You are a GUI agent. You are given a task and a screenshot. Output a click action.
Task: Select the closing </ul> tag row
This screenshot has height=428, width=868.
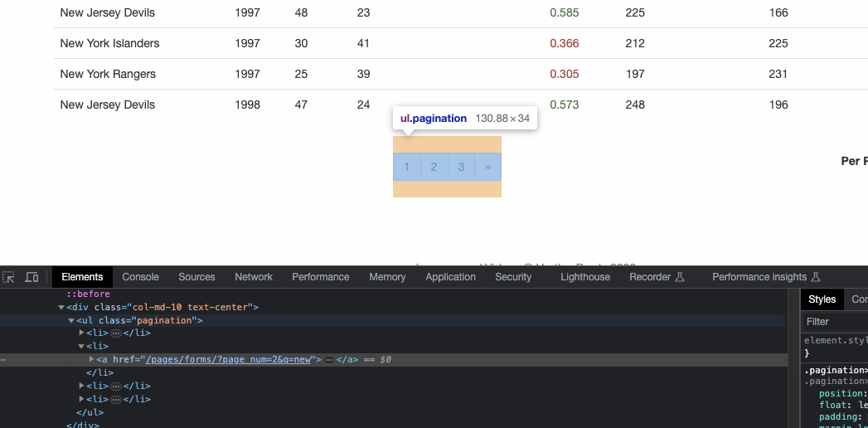[x=90, y=412]
